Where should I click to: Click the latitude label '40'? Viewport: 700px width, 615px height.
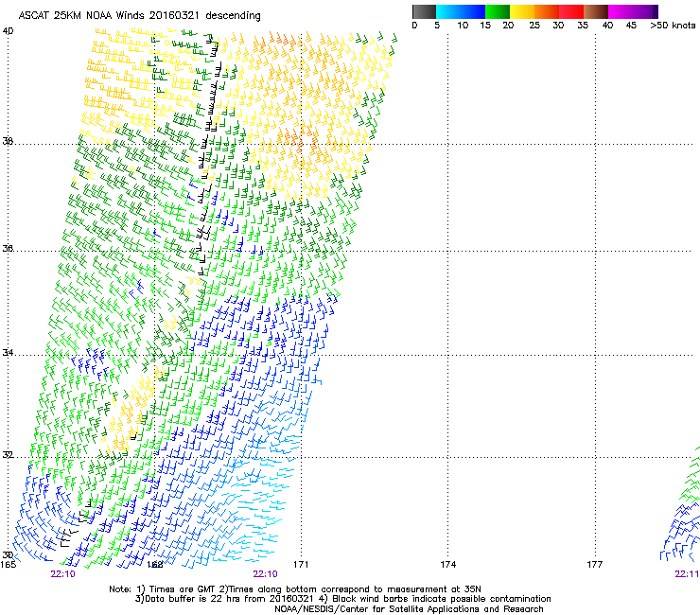[8, 31]
